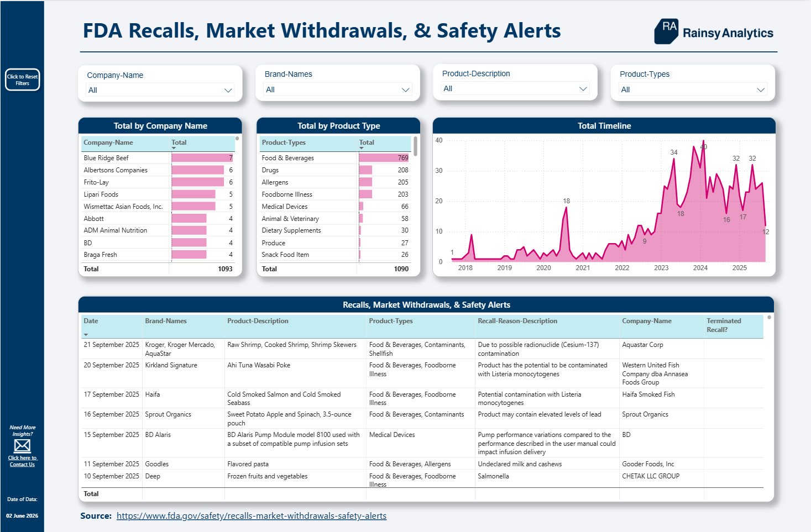The width and height of the screenshot is (811, 532).
Task: Select Lipari Foods company row
Action: pyautogui.click(x=158, y=194)
